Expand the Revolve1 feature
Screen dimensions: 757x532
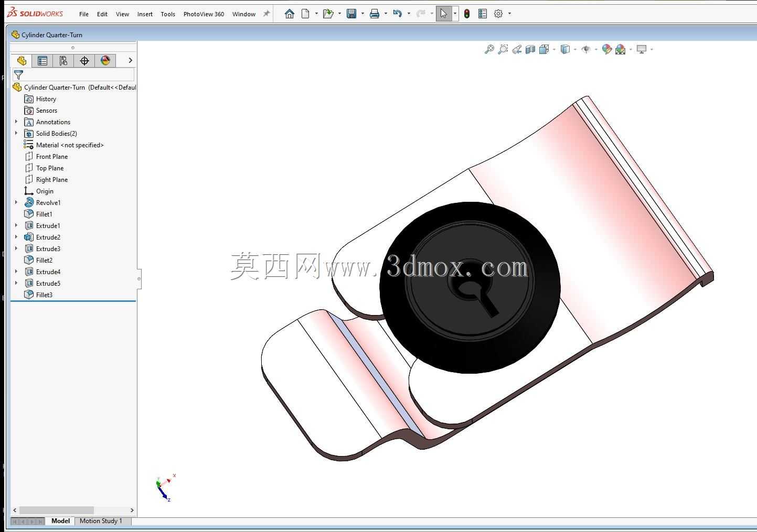(x=16, y=202)
